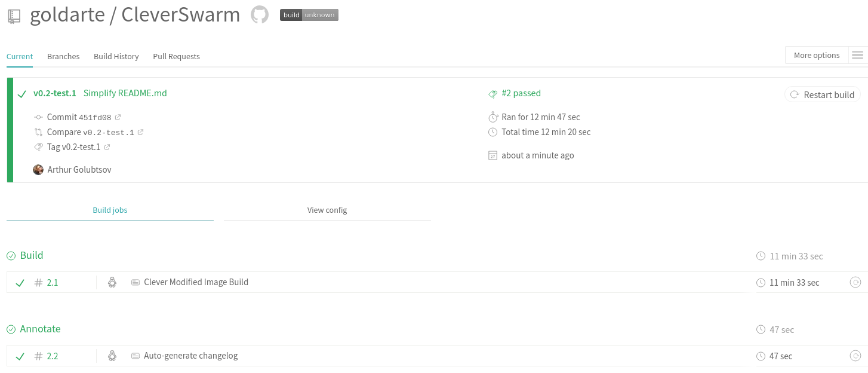Image resolution: width=868 pixels, height=373 pixels.
Task: Restart job 2.1 using its restart icon
Action: pyautogui.click(x=855, y=283)
